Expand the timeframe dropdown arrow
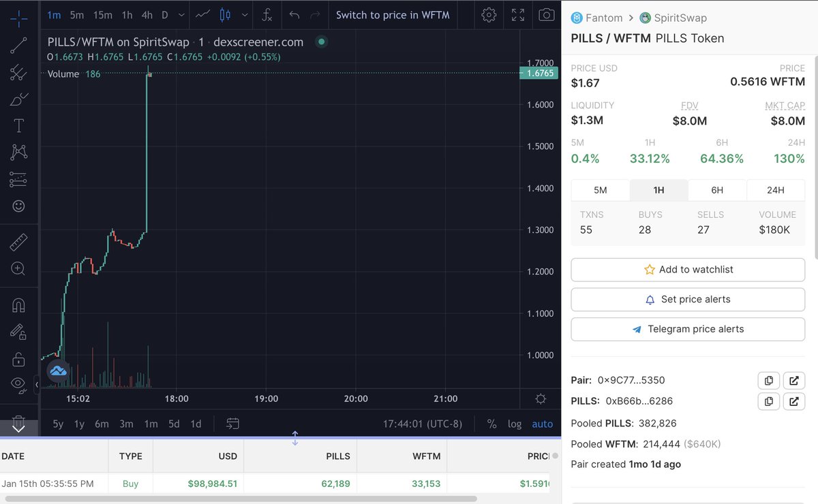Viewport: 818px width, 504px height. 181,14
